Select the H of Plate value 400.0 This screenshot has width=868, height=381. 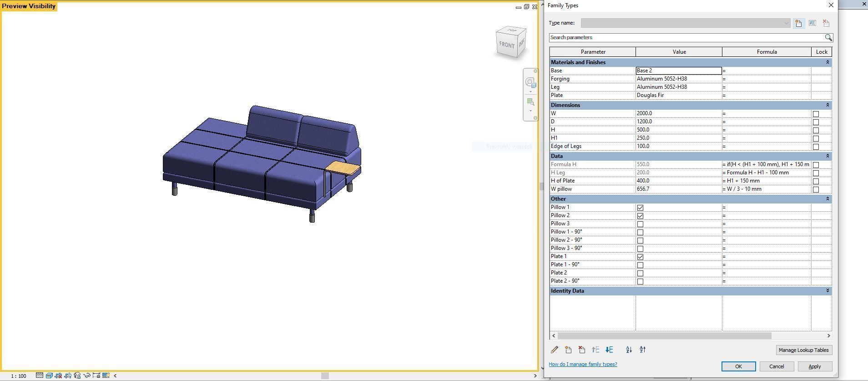point(679,181)
